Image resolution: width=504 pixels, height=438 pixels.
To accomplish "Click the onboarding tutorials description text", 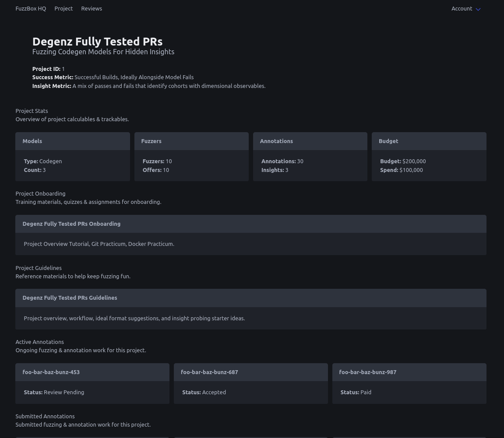I will [x=99, y=244].
